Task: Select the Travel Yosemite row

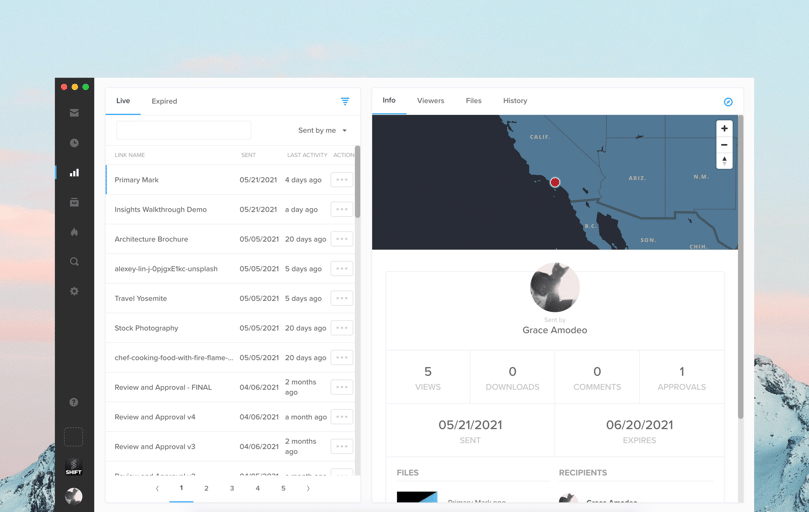Action: [230, 298]
